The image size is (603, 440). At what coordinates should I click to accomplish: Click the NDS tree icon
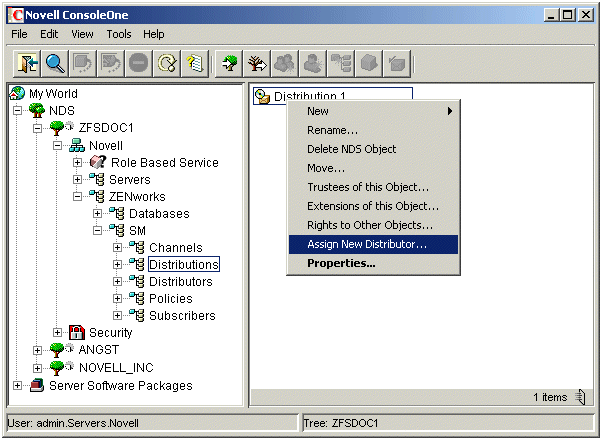point(37,110)
